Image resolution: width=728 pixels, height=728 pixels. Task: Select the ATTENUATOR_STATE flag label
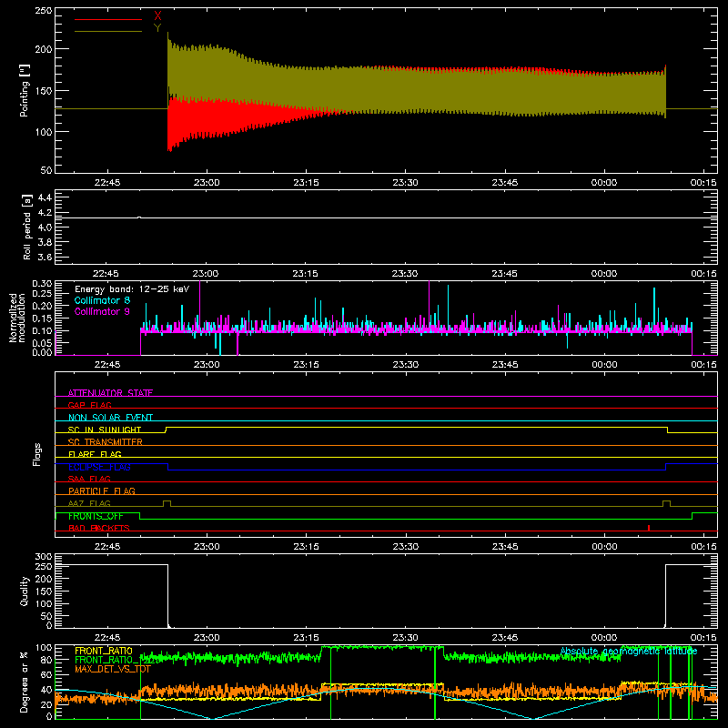coord(110,393)
